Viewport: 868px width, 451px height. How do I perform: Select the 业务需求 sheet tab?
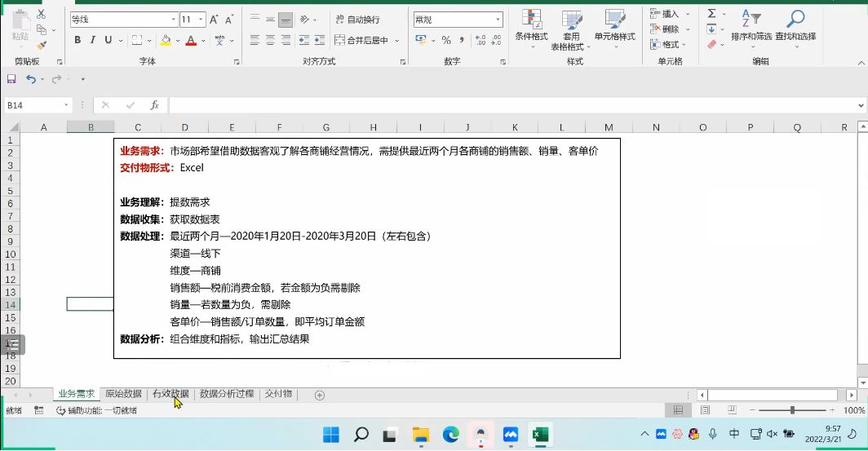77,394
